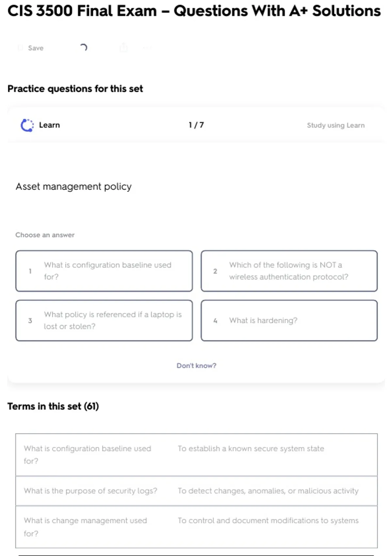Select answer 'What is hardening?'
Screen dimensions: 392x556
coord(289,321)
